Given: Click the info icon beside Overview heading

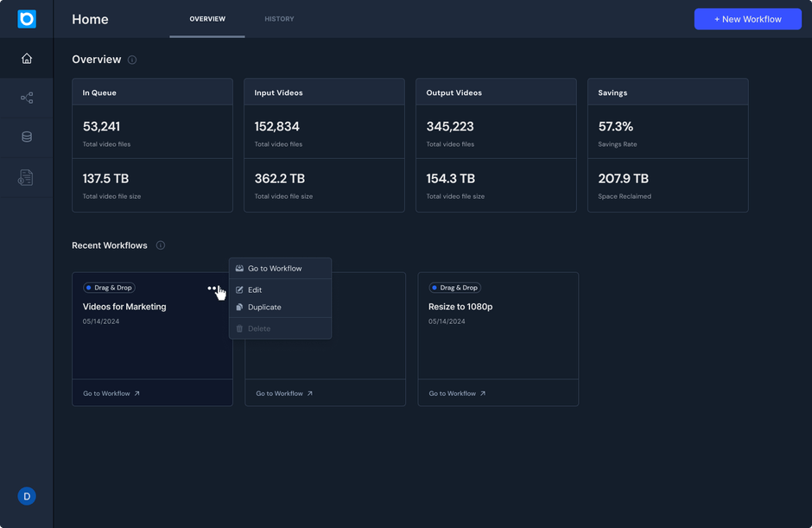Looking at the screenshot, I should (x=132, y=60).
